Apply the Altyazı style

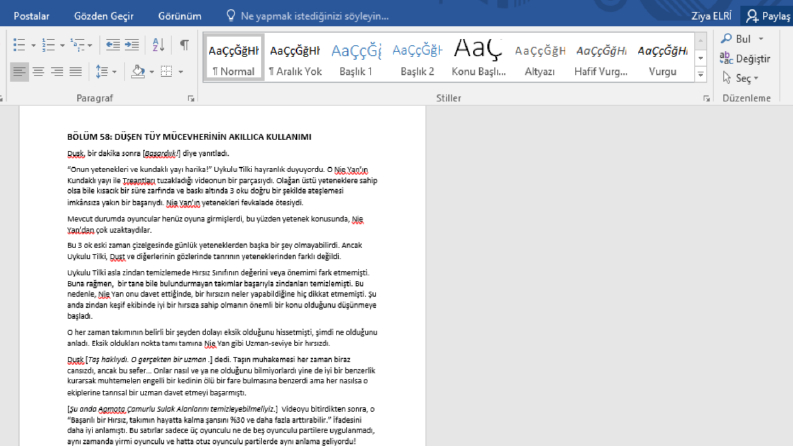[x=540, y=57]
